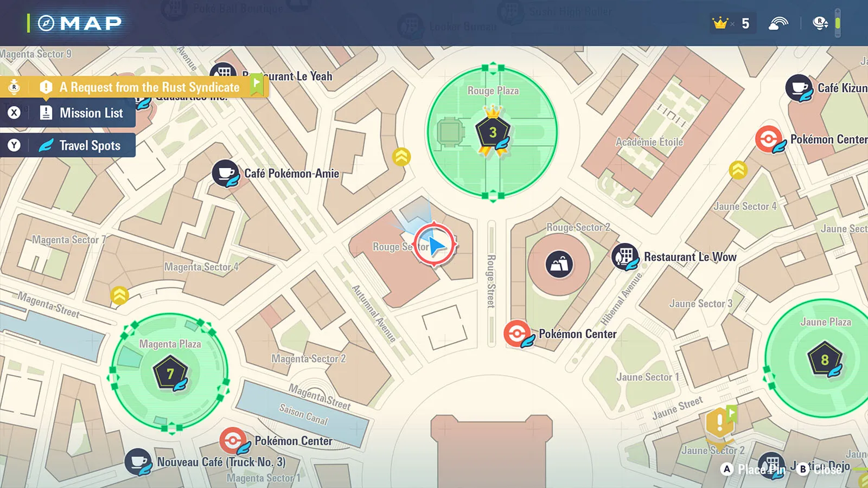Viewport: 868px width, 488px height.
Task: Select the yellow chevron marker above Jaune Sector 4
Action: (738, 170)
